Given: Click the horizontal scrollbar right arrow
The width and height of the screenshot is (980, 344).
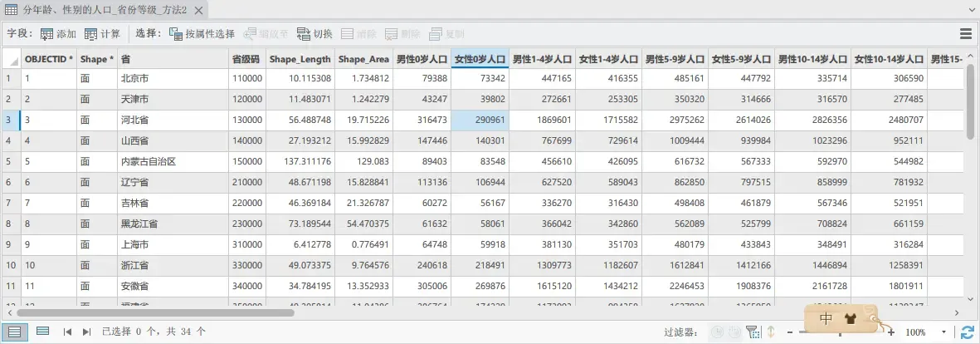Looking at the screenshot, I should point(957,312).
